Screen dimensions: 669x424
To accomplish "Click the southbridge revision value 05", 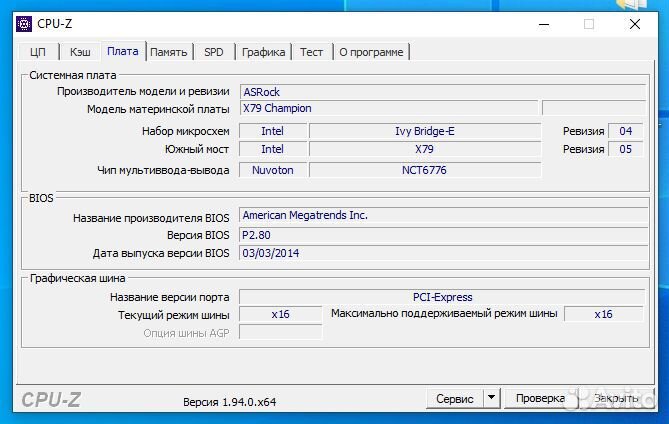I will [x=625, y=149].
